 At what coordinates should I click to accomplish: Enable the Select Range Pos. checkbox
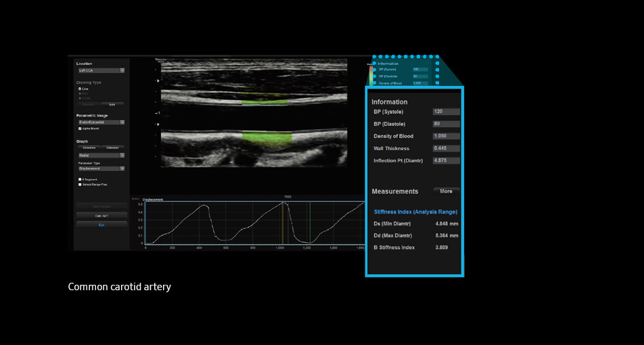[80, 185]
